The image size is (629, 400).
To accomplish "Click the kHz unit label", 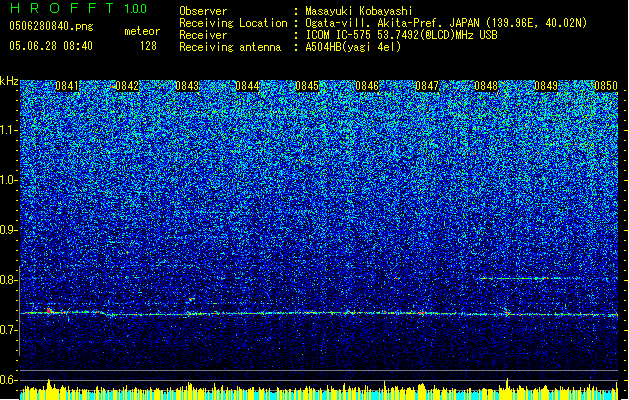I will (9, 81).
